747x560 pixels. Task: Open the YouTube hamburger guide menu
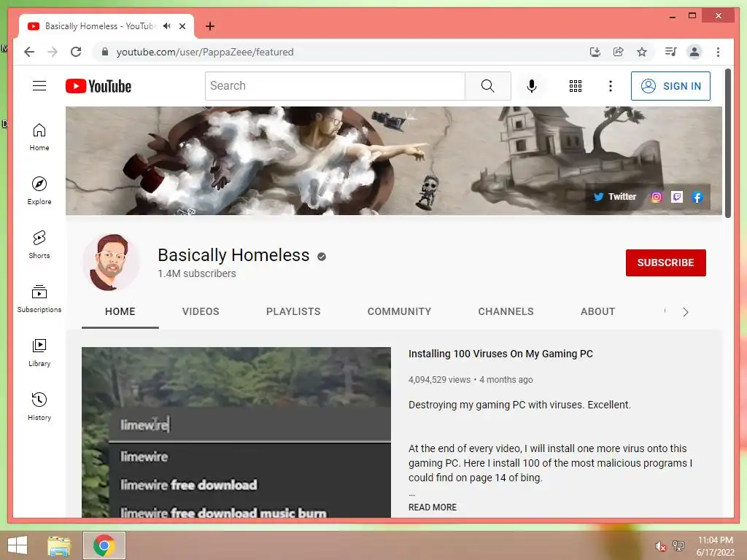[39, 86]
